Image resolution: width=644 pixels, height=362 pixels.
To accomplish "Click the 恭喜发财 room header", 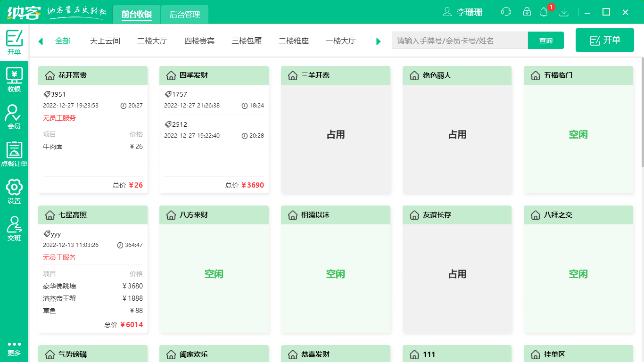I will 336,354.
